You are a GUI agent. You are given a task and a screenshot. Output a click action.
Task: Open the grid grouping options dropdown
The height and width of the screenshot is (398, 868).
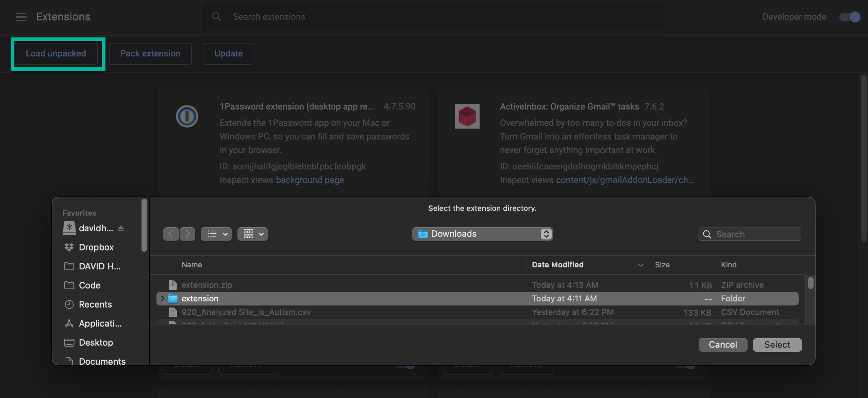253,234
